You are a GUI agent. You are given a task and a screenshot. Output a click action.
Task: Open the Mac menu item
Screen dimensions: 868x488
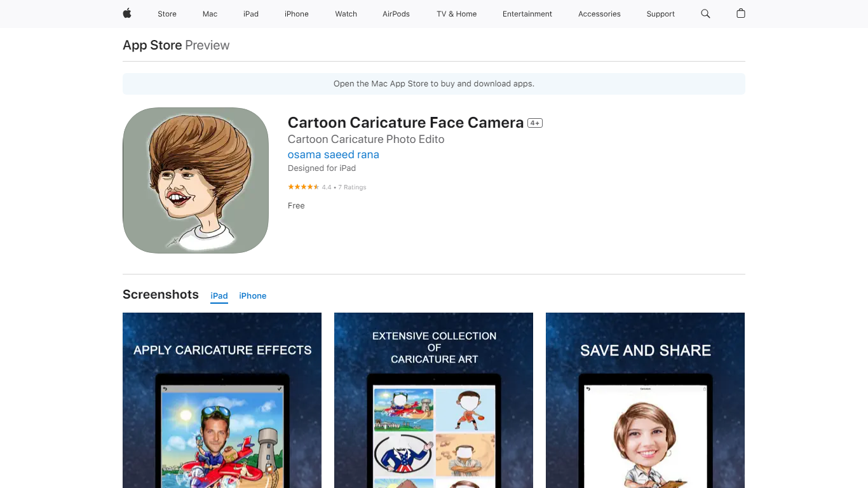point(210,14)
